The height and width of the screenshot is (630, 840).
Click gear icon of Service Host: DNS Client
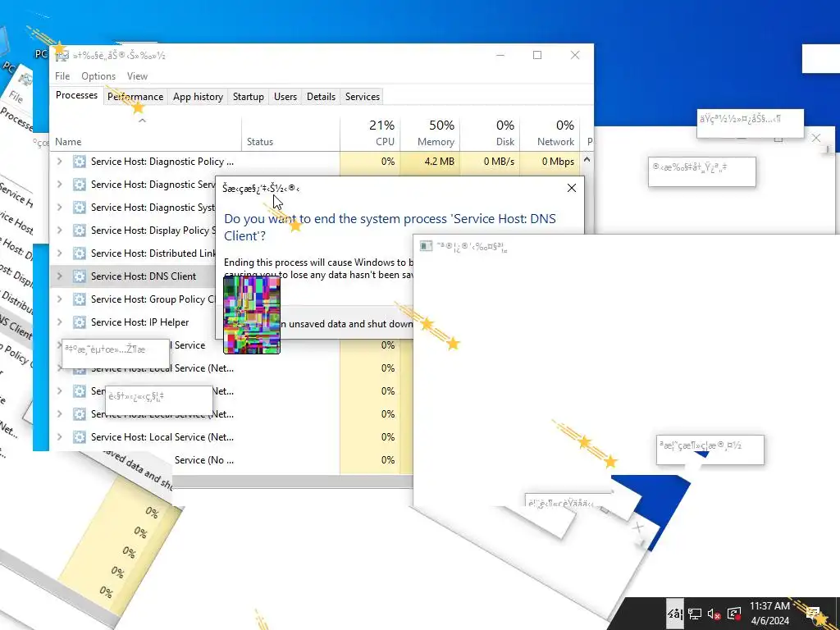click(x=80, y=276)
